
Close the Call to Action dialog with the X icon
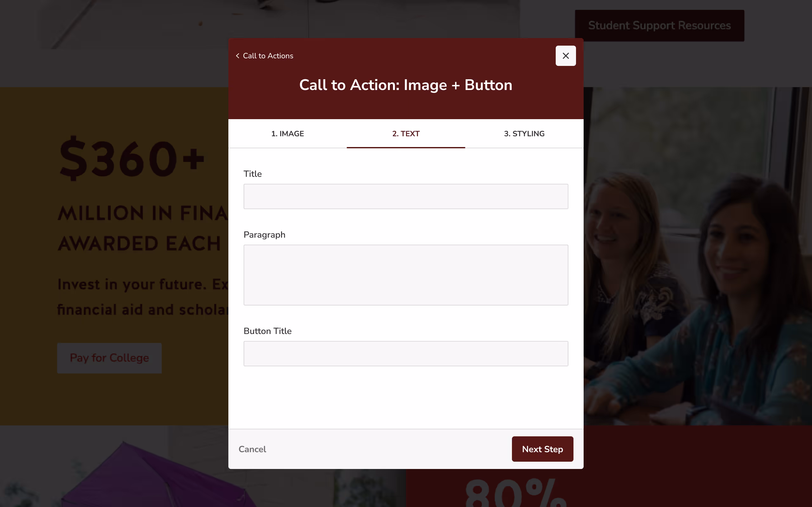pyautogui.click(x=565, y=56)
